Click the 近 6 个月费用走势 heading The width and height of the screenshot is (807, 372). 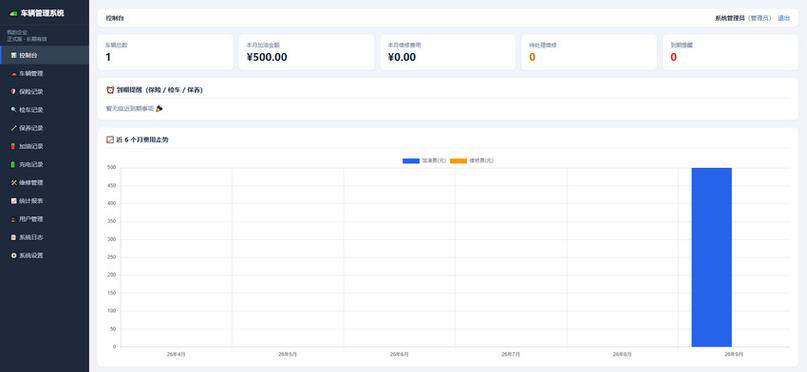[x=142, y=139]
